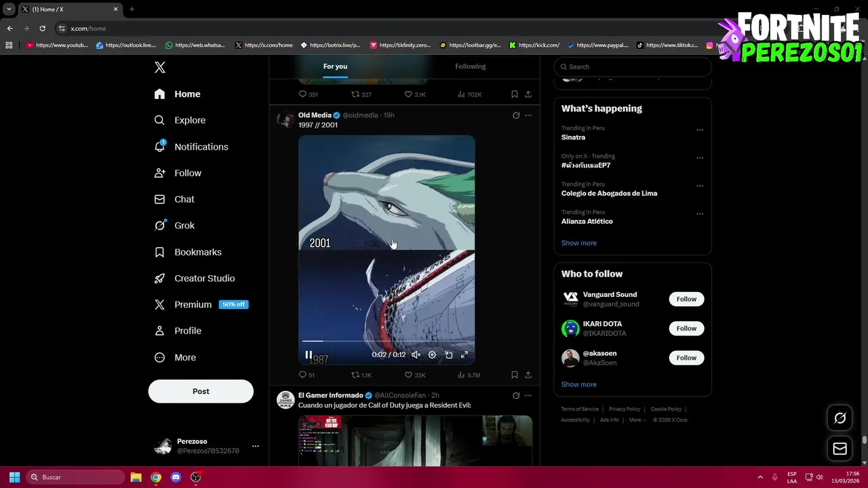The height and width of the screenshot is (488, 868).
Task: Open Grok action on Old Media post
Action: pyautogui.click(x=516, y=115)
